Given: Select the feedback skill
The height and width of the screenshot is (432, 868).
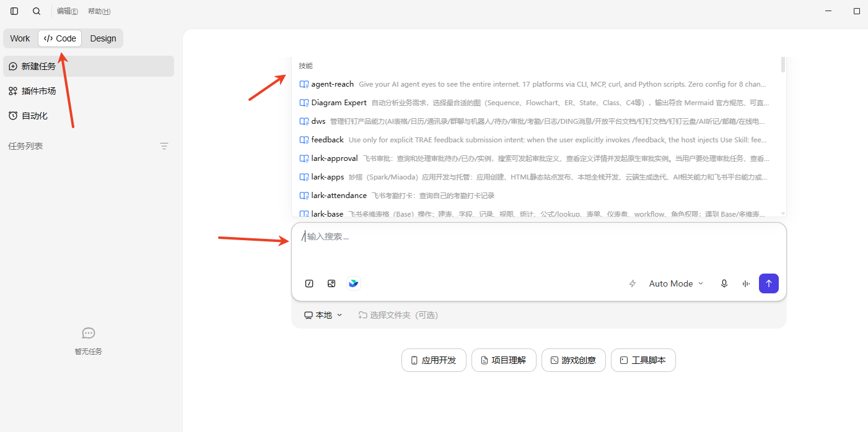Looking at the screenshot, I should (536, 140).
